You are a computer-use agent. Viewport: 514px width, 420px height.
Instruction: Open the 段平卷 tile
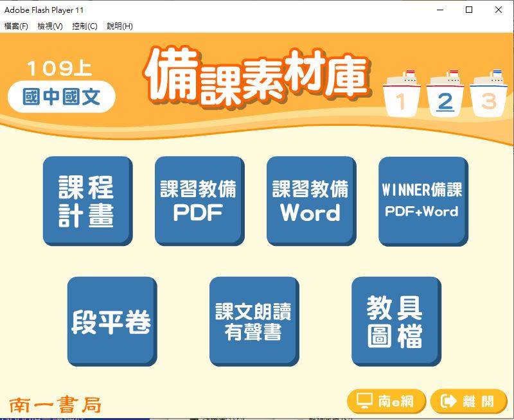point(112,321)
